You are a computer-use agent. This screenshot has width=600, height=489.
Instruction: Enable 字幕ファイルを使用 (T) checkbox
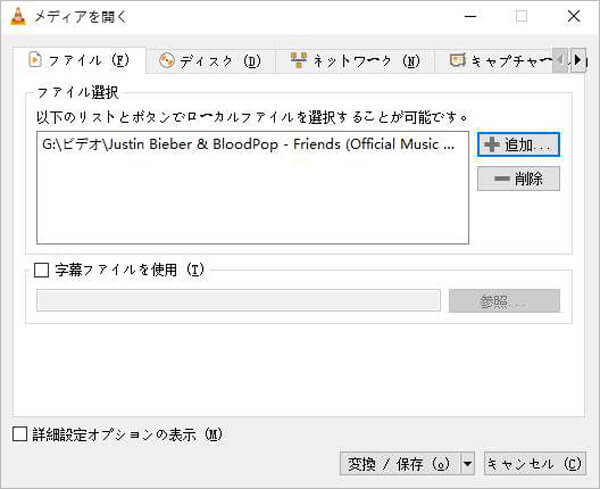(41, 270)
